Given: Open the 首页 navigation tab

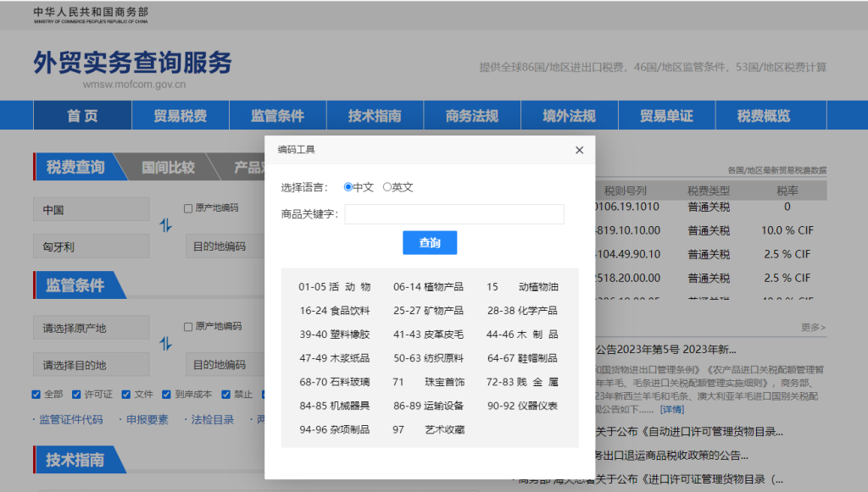Looking at the screenshot, I should point(82,115).
